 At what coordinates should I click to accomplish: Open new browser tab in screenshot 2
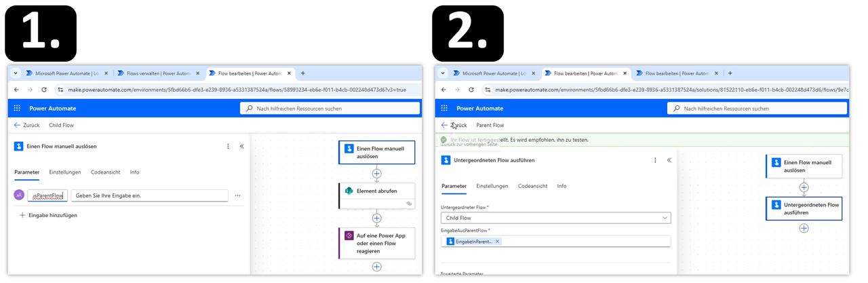730,73
